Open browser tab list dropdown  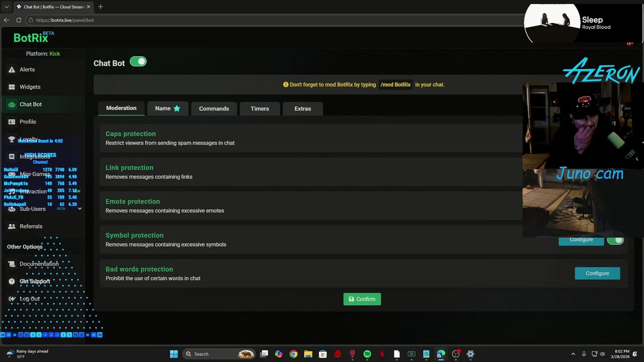point(7,7)
